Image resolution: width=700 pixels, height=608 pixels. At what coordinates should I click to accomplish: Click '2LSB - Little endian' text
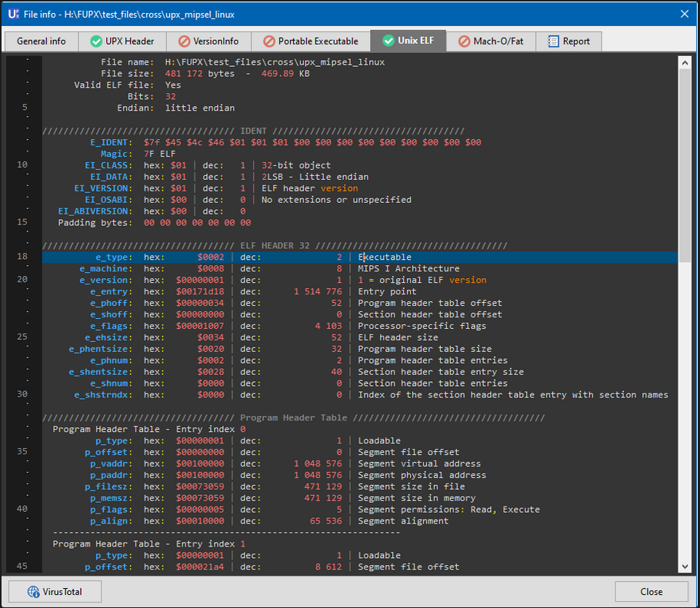315,177
